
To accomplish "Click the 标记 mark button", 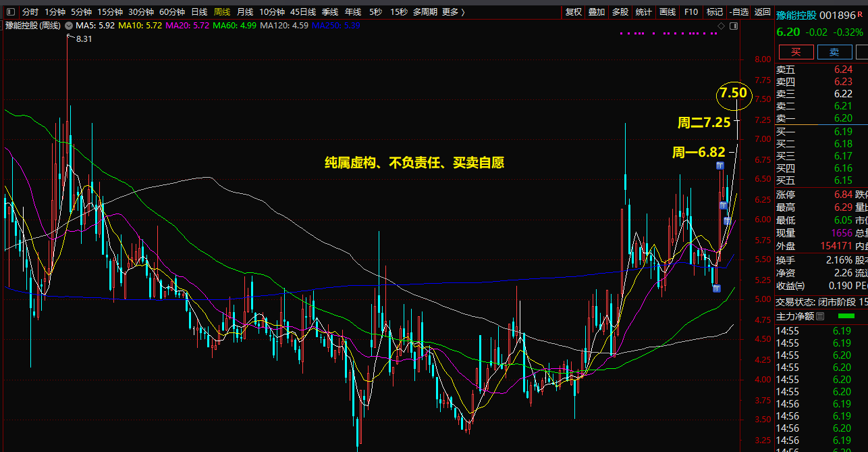I will tap(715, 11).
